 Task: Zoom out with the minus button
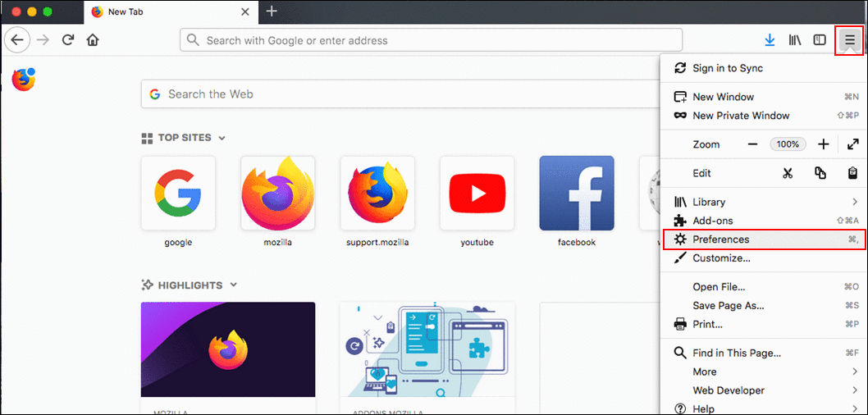752,144
